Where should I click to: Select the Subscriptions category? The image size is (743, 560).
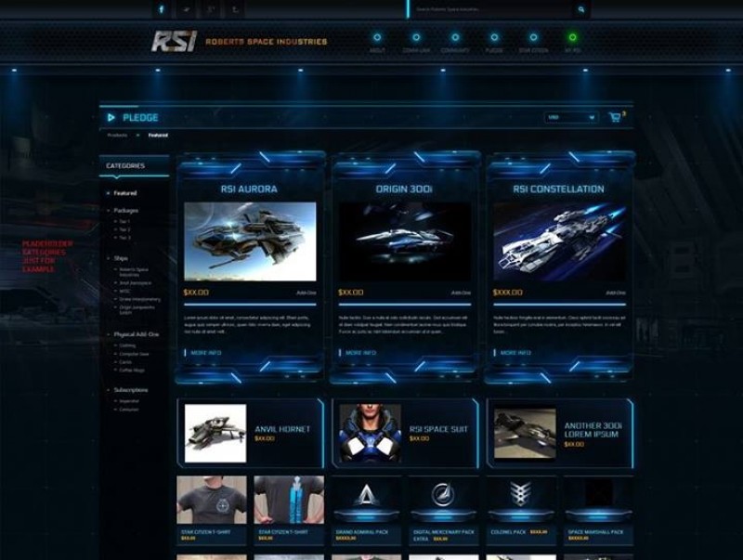[131, 390]
